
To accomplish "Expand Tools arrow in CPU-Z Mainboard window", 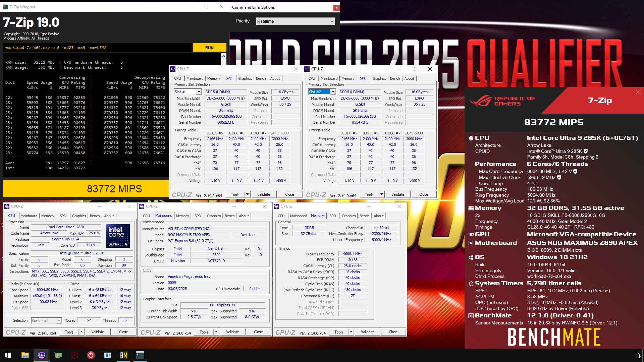I will (x=216, y=332).
